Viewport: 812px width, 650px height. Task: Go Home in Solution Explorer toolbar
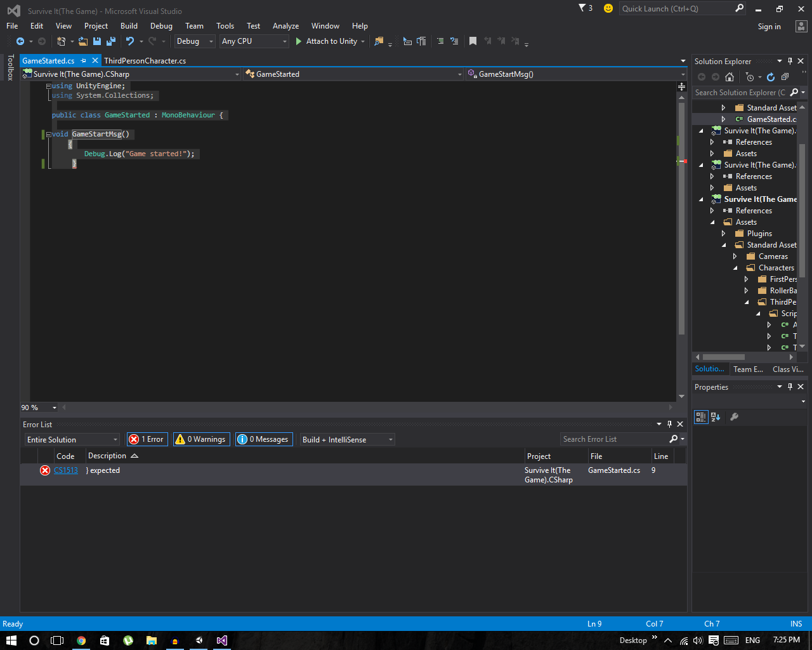tap(730, 77)
